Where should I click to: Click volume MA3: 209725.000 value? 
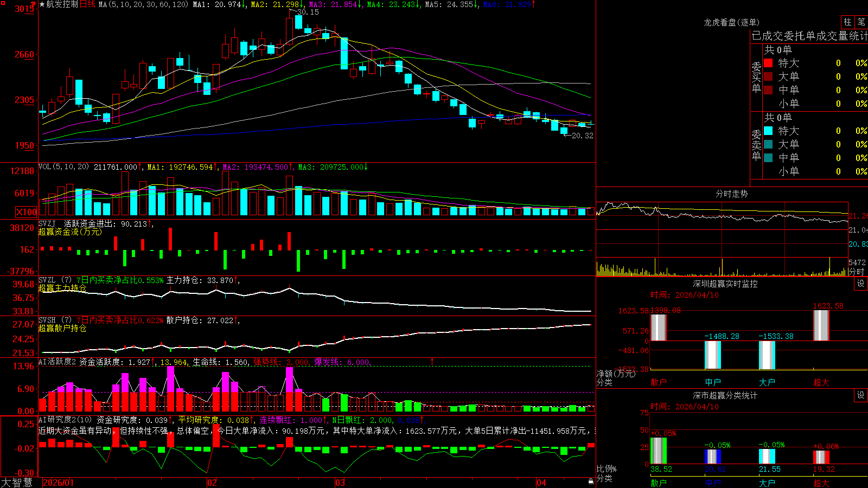pyautogui.click(x=333, y=167)
